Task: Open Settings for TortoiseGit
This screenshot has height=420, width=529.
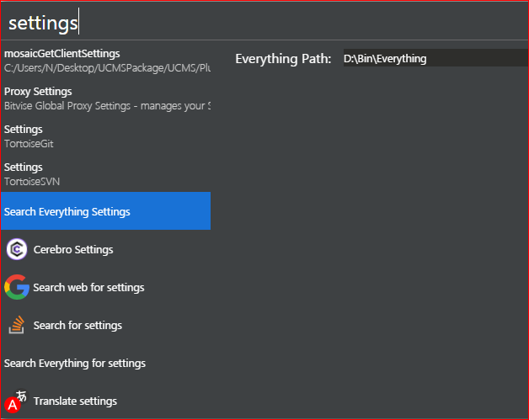Action: click(x=105, y=136)
